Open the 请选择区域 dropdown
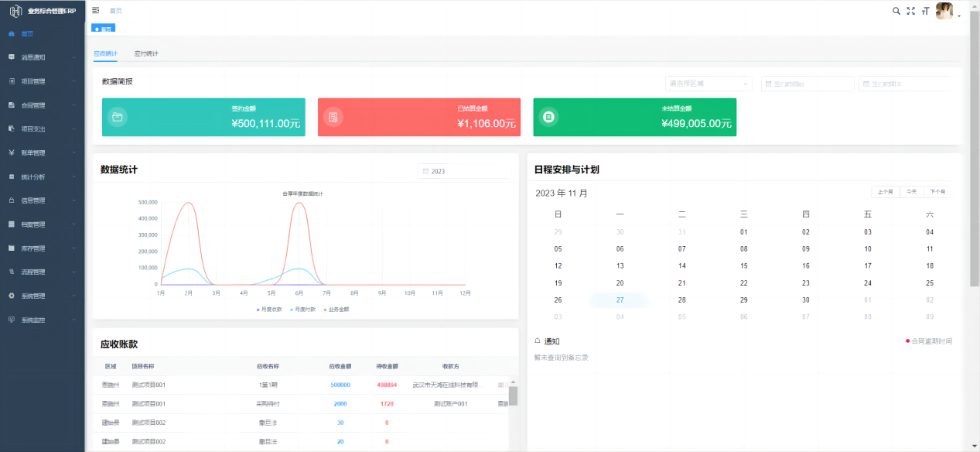 click(x=708, y=83)
